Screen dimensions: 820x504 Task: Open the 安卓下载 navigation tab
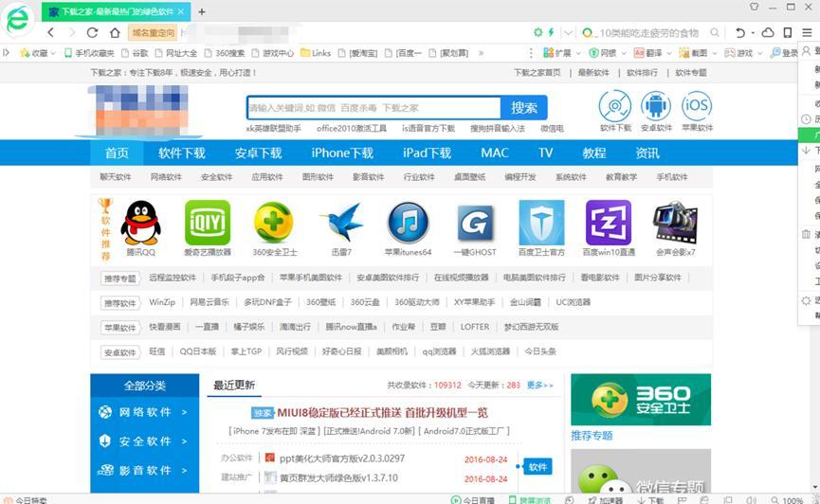pyautogui.click(x=258, y=153)
